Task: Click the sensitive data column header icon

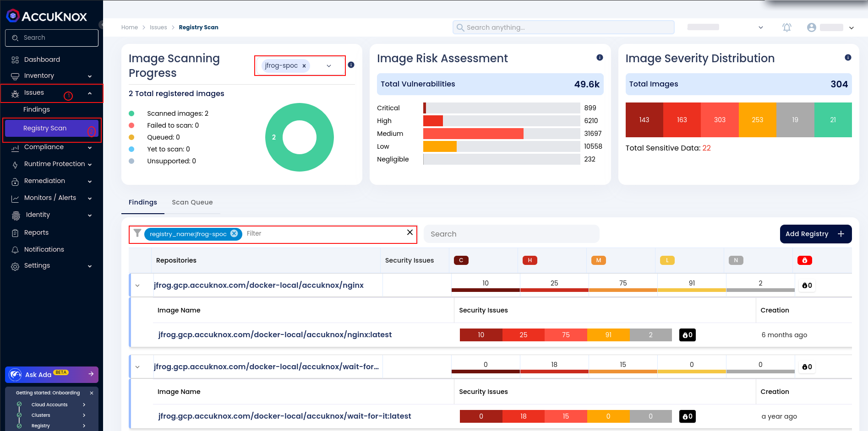Action: click(805, 260)
